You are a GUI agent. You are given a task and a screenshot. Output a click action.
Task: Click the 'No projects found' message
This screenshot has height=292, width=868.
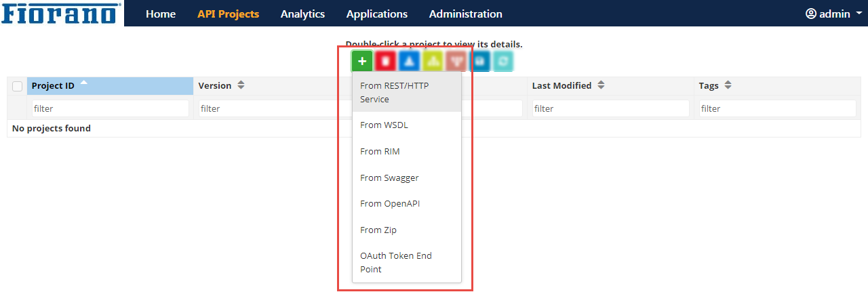click(x=52, y=128)
